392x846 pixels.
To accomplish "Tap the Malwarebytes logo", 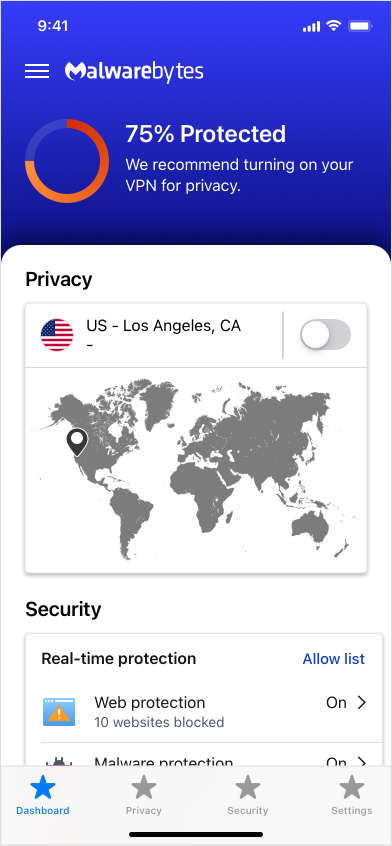I will tap(134, 72).
